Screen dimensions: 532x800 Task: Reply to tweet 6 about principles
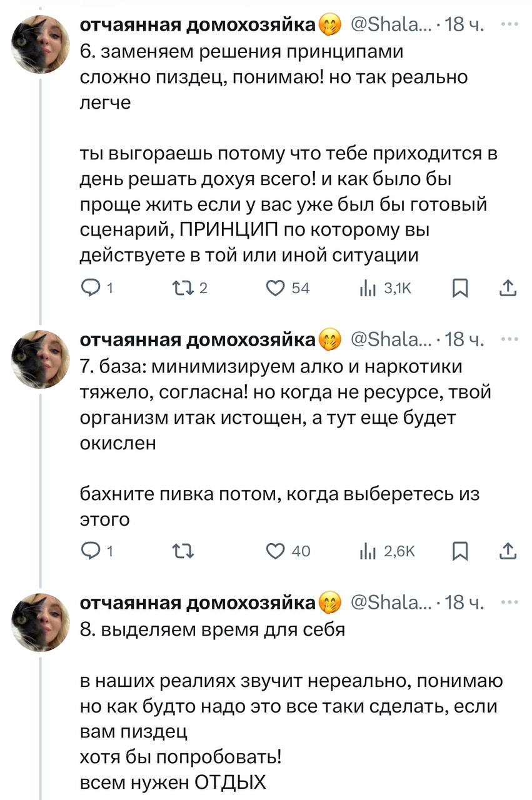[91, 288]
